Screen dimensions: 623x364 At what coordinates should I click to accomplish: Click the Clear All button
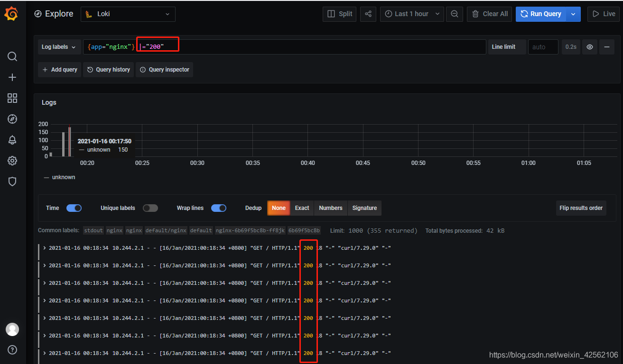[x=490, y=14]
